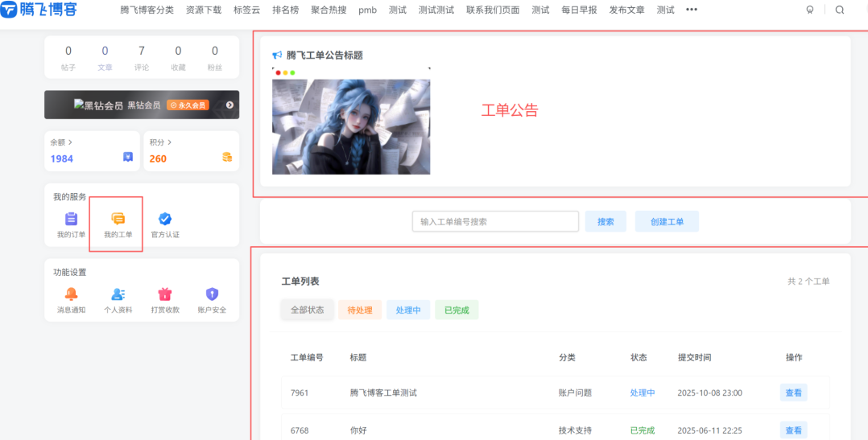Click the announcement image thumbnail
Image resolution: width=868 pixels, height=440 pixels.
click(351, 121)
